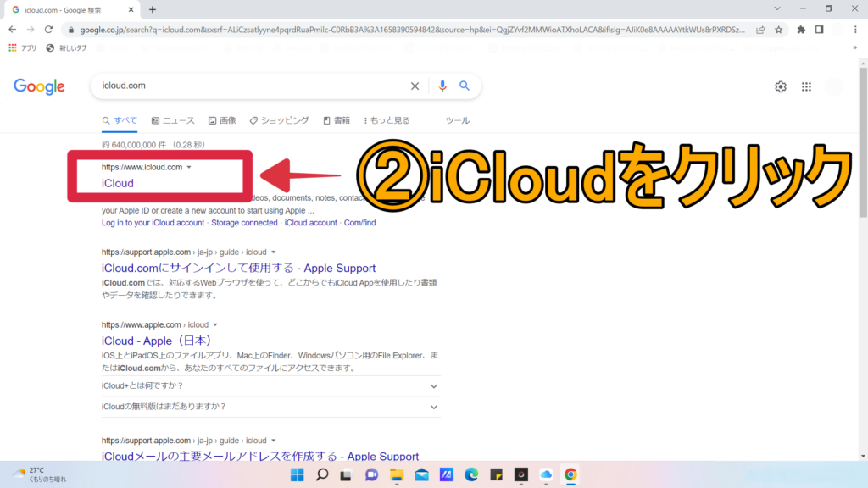Screen dimensions: 868x488
Task: Open the 新しいタブ bookmark
Action: pos(66,48)
